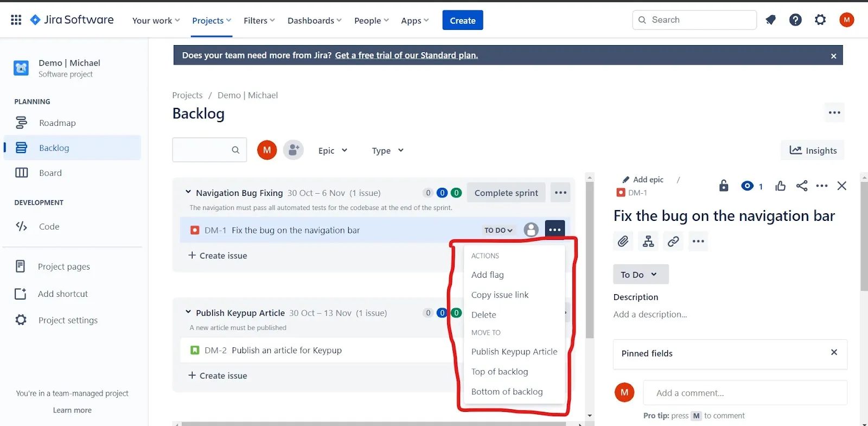Viewport: 868px width, 426px height.
Task: Click the add child issue icon
Action: [648, 241]
